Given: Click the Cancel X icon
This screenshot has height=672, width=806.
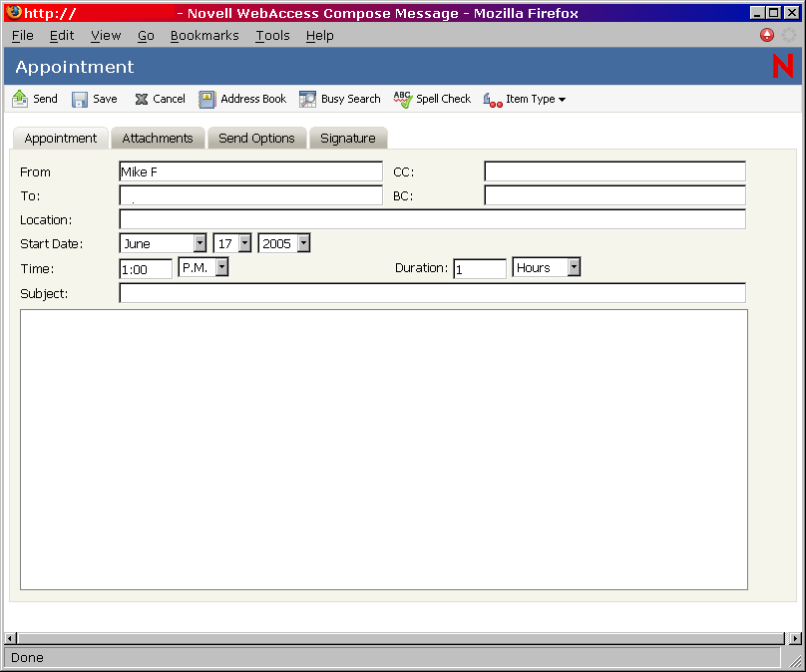Looking at the screenshot, I should click(x=142, y=99).
